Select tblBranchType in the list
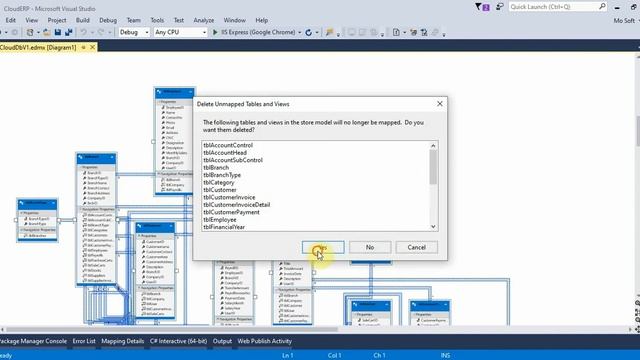This screenshot has width=640, height=360. point(222,175)
